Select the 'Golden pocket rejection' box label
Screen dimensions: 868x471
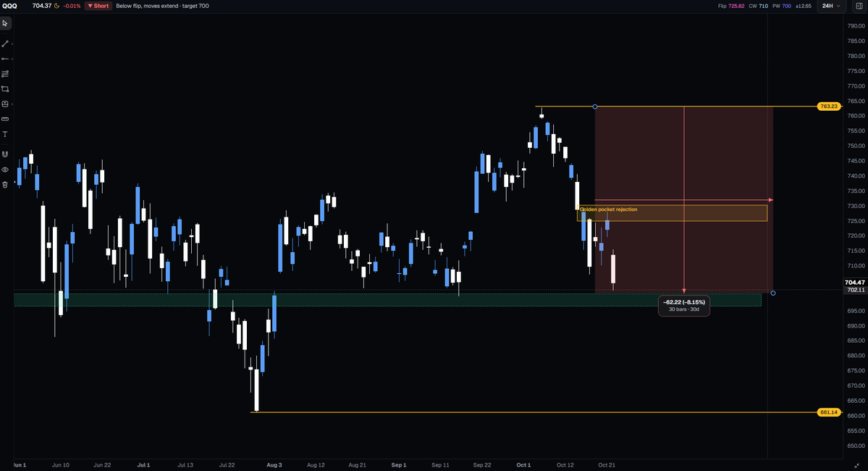click(x=608, y=209)
